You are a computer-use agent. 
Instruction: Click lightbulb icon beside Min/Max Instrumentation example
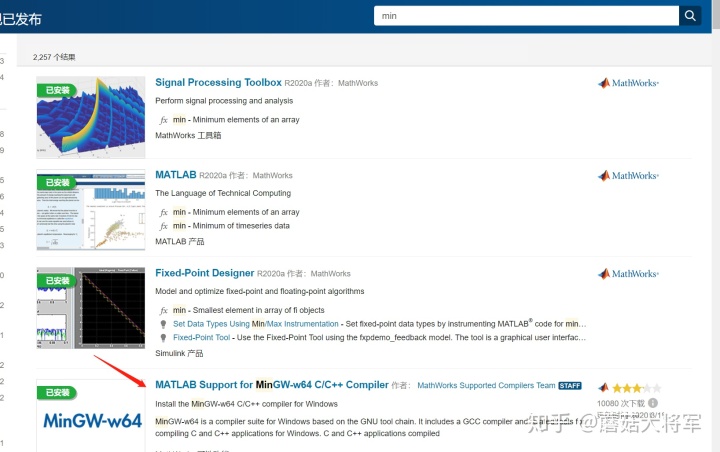163,324
